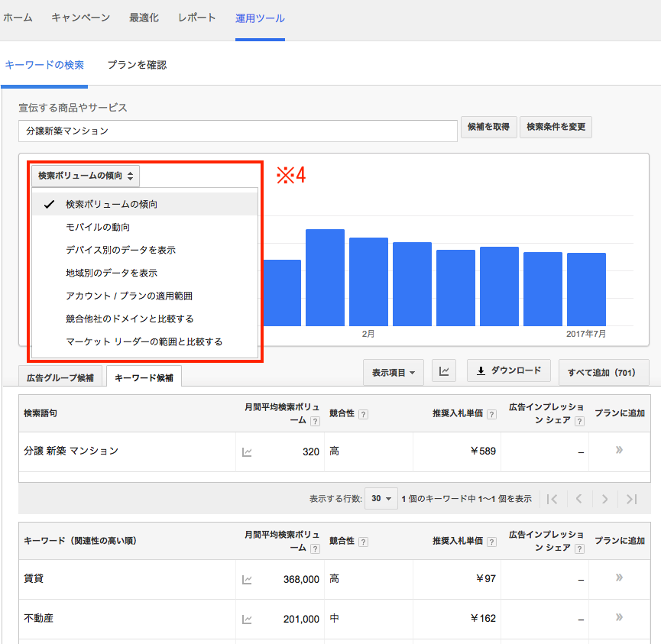Open help for 月間平均検索ボリューム in keyword table
The height and width of the screenshot is (644, 661).
tap(315, 549)
